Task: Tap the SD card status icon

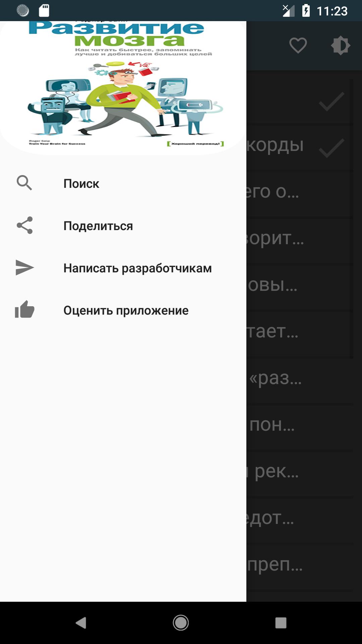Action: (x=44, y=11)
